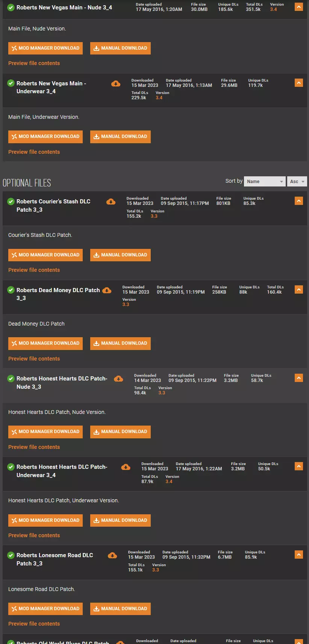This screenshot has width=309, height=644.
Task: Click cloud download icon for New Vegas Main Underwear
Action: [x=116, y=83]
